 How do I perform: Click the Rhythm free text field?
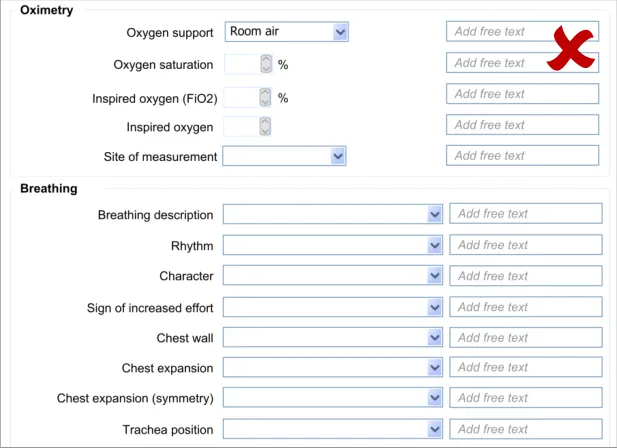[x=526, y=245]
